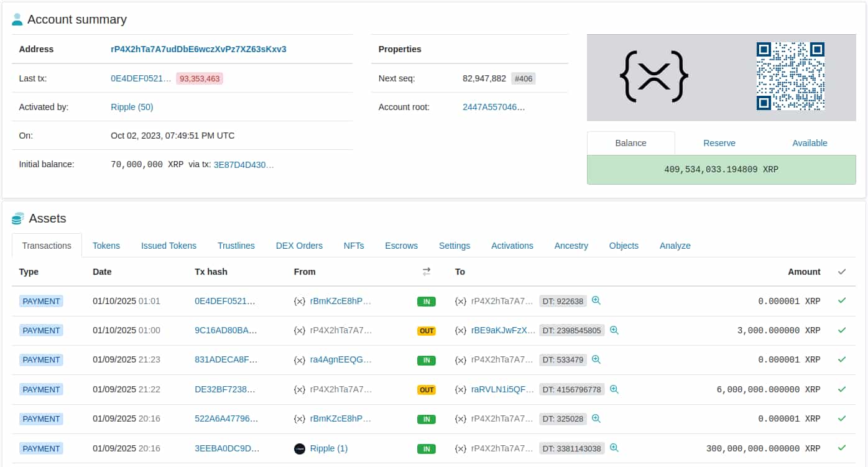Click the checkmark icon in the Amount column header
This screenshot has width=868, height=467.
click(842, 272)
